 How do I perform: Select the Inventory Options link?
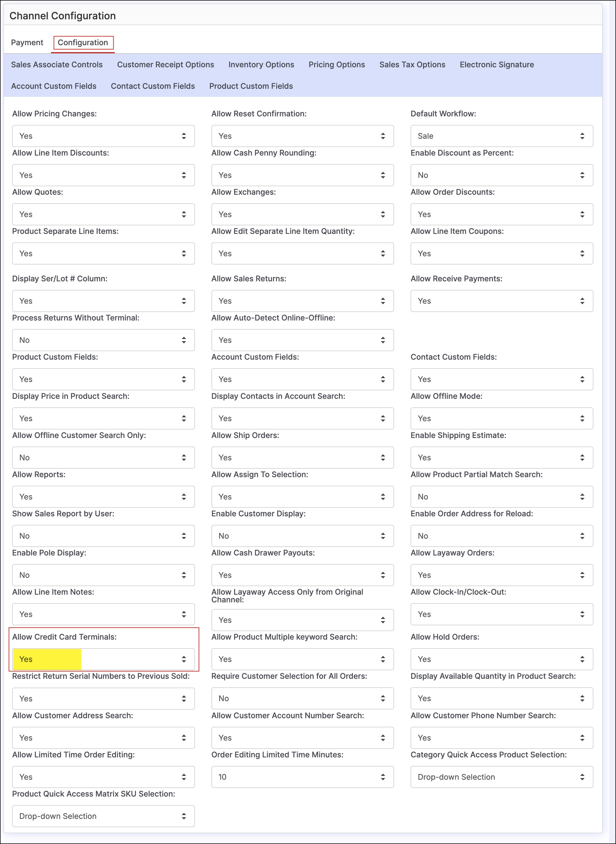click(x=261, y=65)
